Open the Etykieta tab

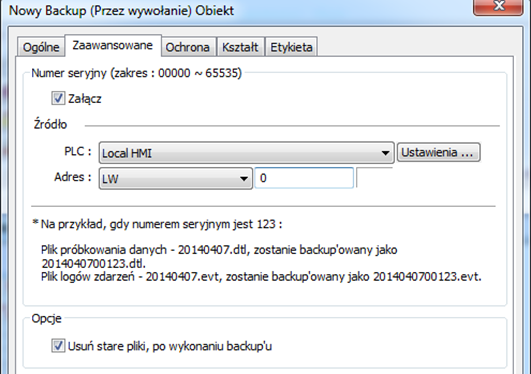coord(291,47)
